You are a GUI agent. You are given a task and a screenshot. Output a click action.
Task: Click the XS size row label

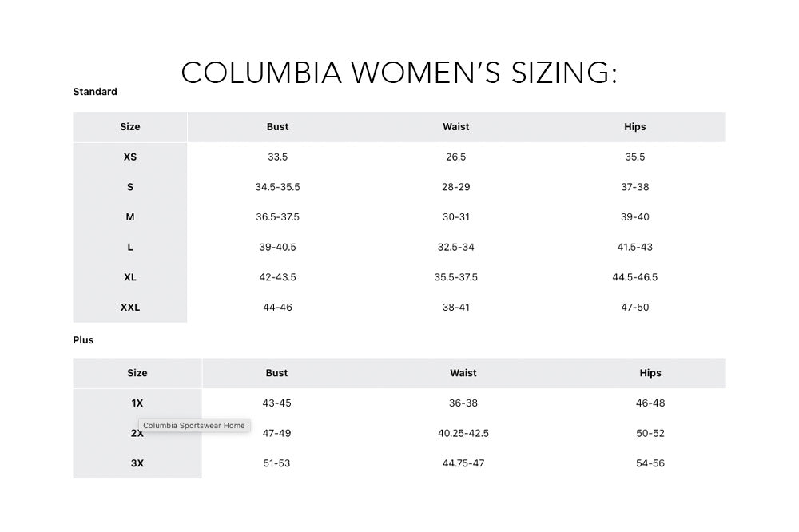[130, 157]
